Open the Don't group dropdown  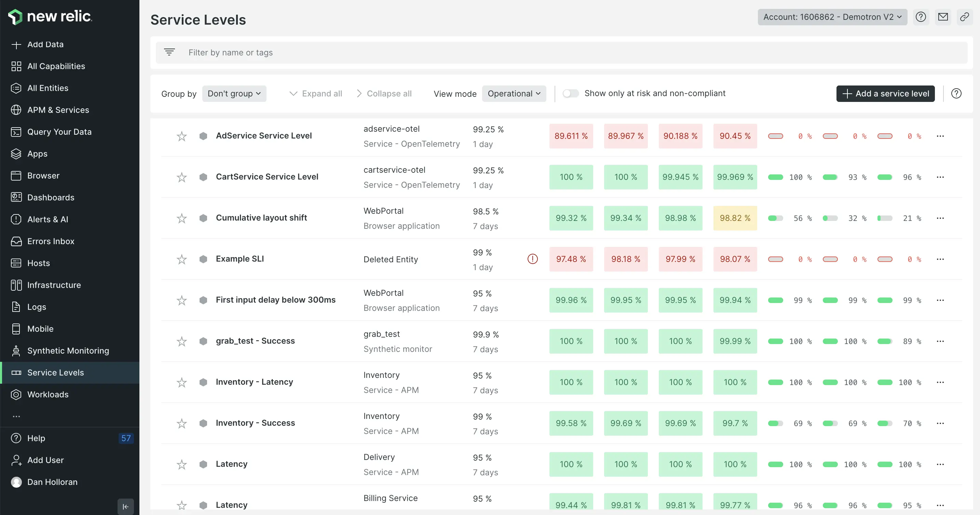pos(234,93)
